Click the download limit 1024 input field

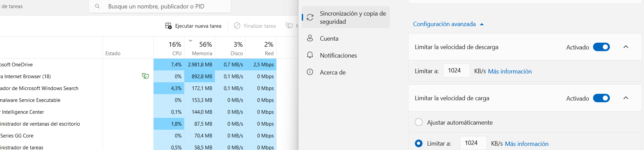pos(456,70)
